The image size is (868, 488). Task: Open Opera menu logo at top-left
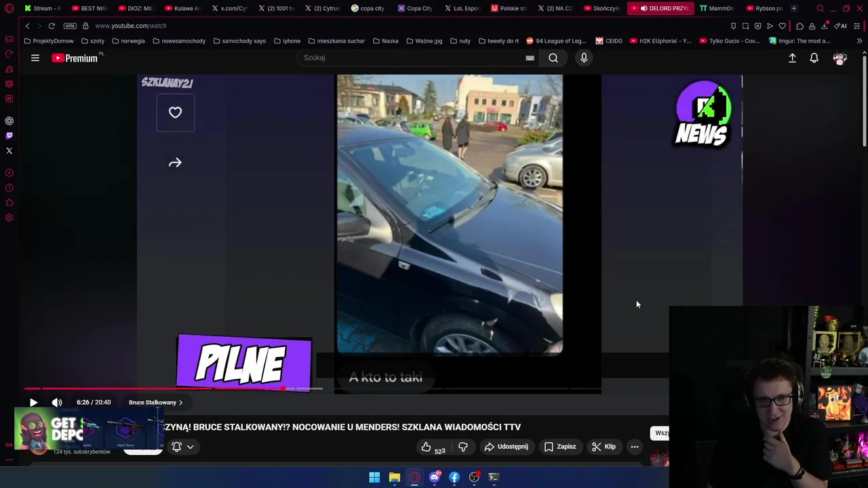[x=9, y=8]
